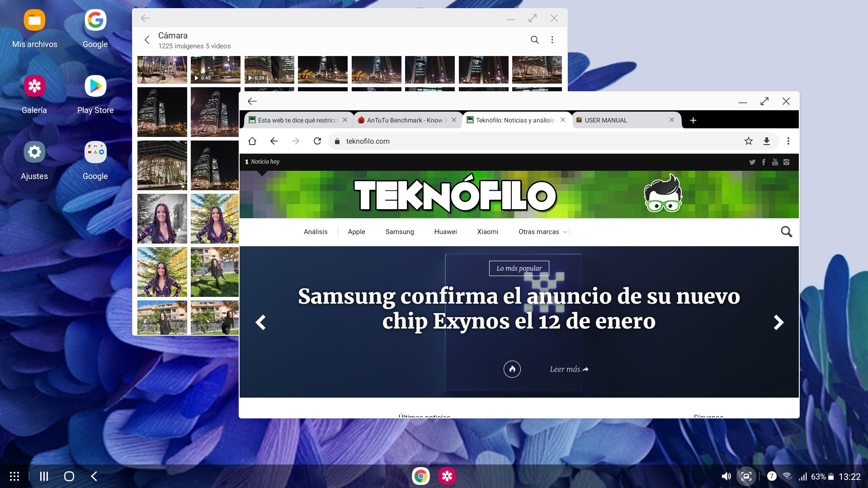Image resolution: width=868 pixels, height=488 pixels.
Task: Click the 13:22 clock
Action: 849,477
